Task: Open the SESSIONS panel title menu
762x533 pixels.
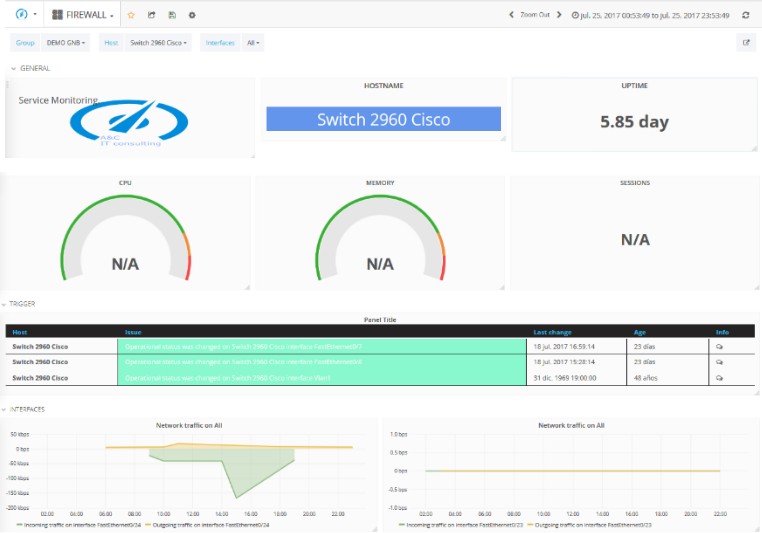Action: click(x=635, y=183)
